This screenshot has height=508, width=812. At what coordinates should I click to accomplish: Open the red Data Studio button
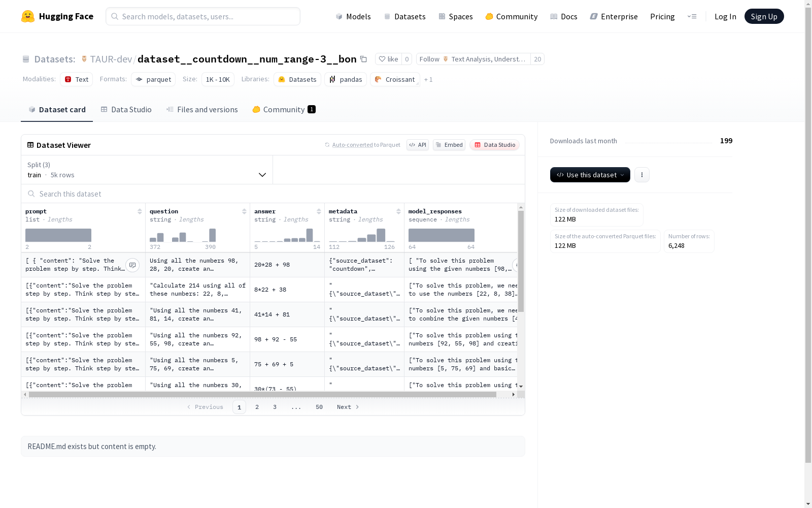click(x=495, y=145)
